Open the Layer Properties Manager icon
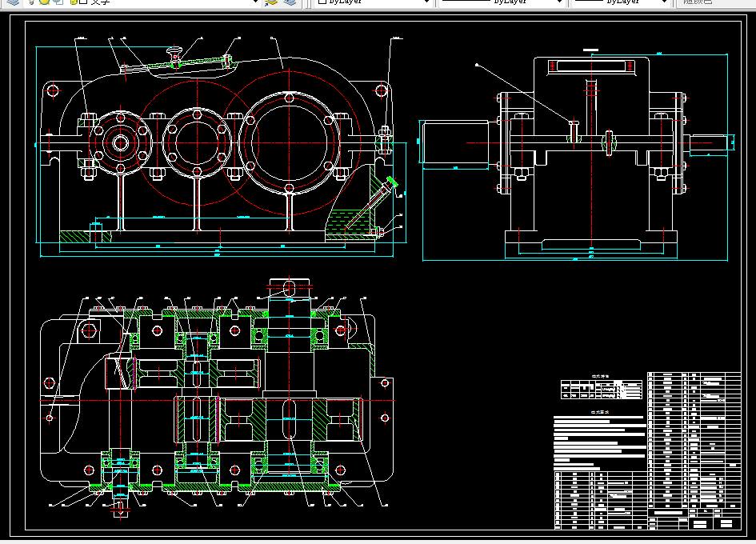Screen dimensions: 756x544 (13, 2)
